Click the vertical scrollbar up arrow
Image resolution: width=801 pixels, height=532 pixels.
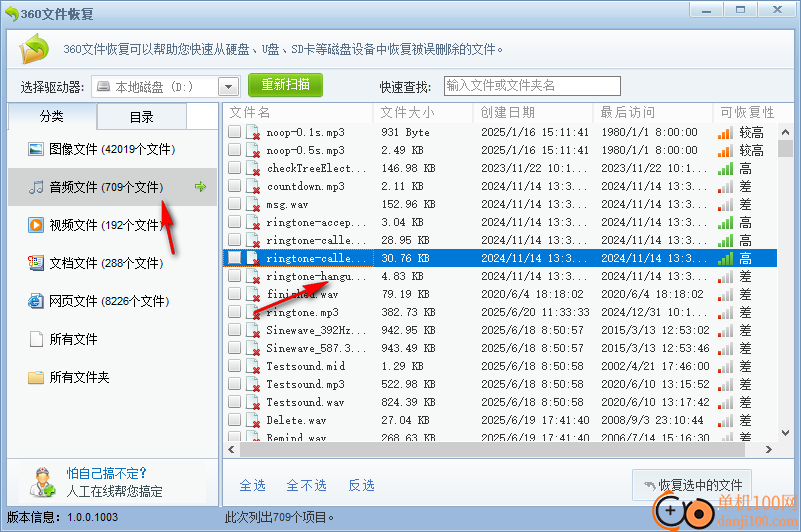(x=785, y=132)
